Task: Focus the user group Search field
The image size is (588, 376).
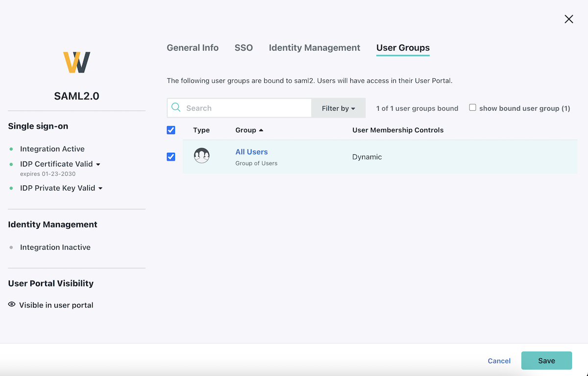Action: coord(245,108)
